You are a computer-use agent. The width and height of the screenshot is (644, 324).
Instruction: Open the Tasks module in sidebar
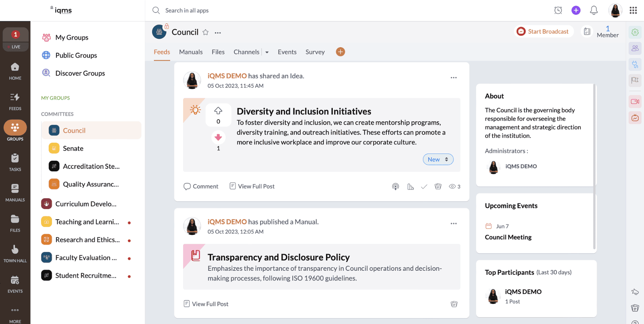click(x=15, y=162)
